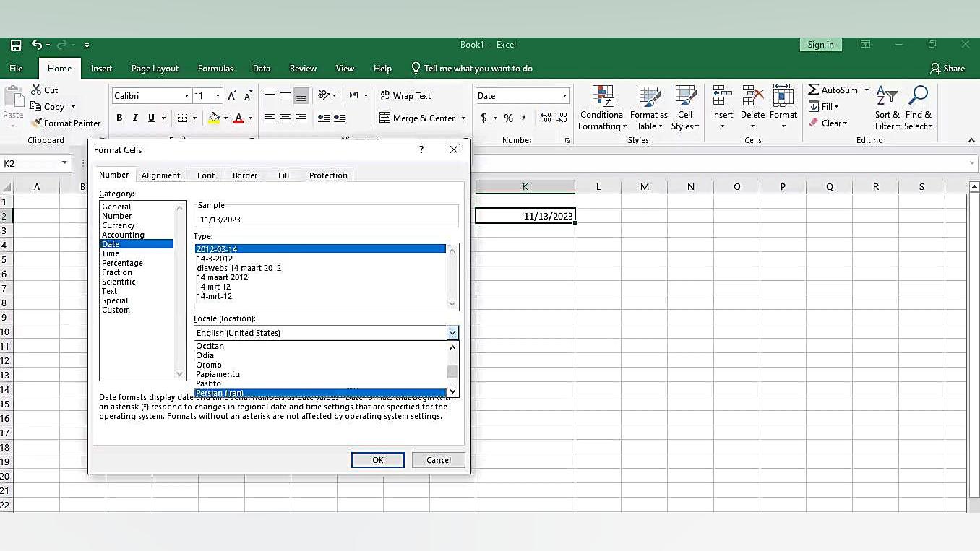The image size is (980, 551).
Task: Choose Persian (Iran) in locale list
Action: click(x=320, y=393)
